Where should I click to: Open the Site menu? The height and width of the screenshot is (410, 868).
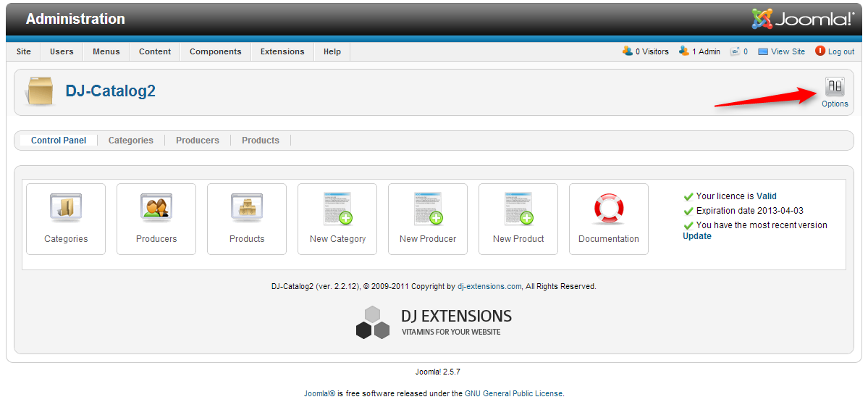24,51
